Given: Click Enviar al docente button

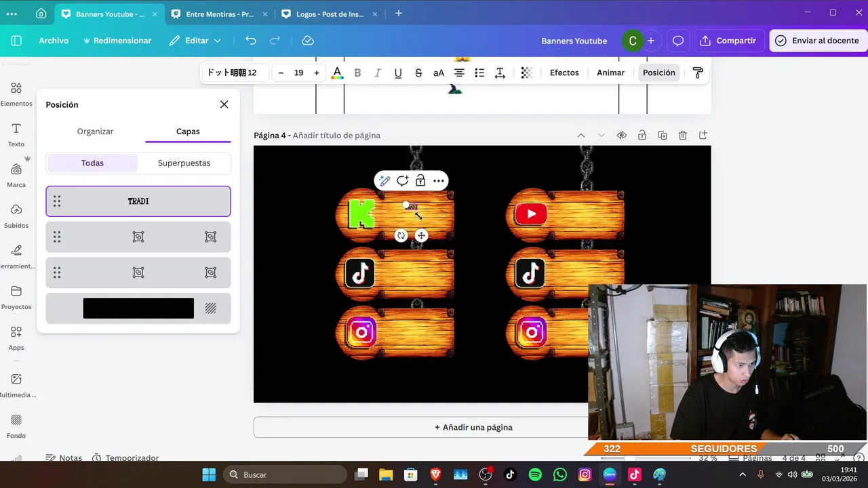Looking at the screenshot, I should point(818,41).
